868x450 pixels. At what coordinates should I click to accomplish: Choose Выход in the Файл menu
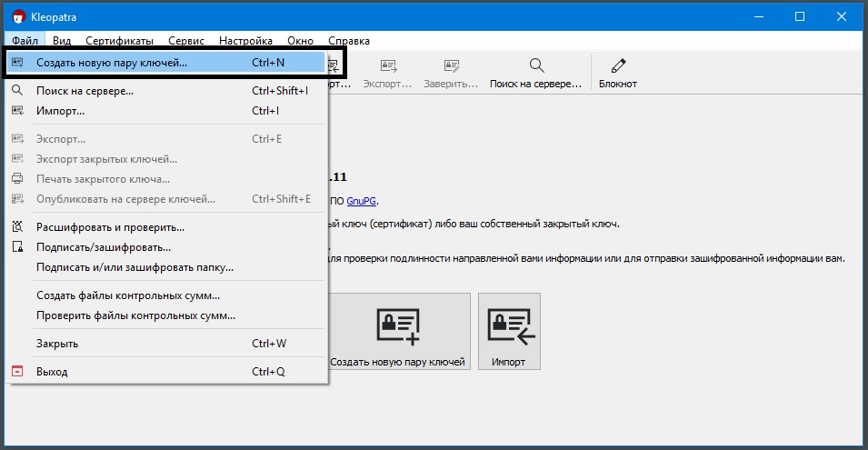pos(165,372)
